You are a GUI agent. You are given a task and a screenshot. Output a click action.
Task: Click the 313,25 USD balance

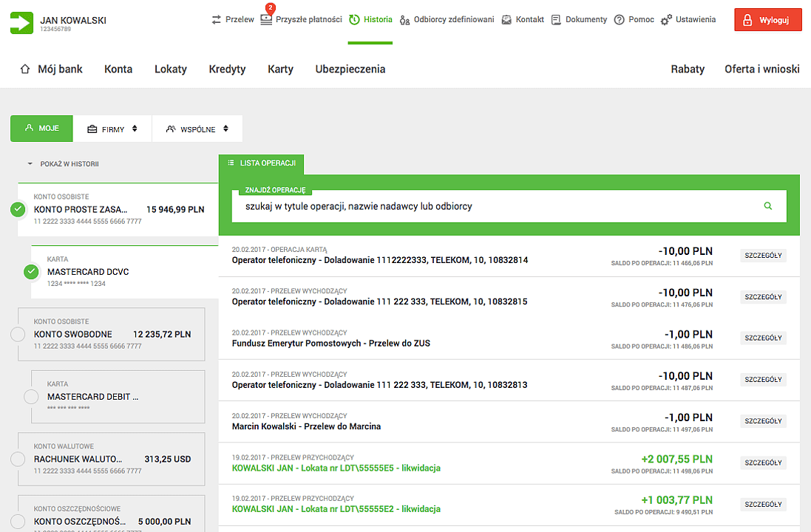tap(168, 459)
